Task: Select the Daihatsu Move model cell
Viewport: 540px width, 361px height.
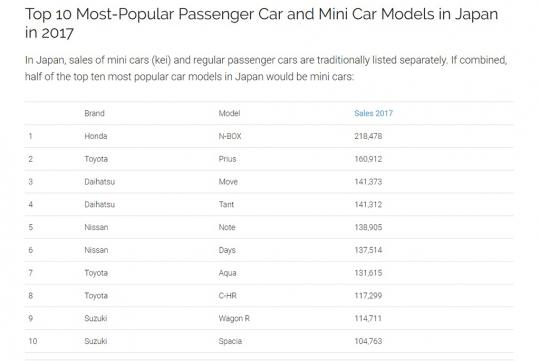Action: pos(228,182)
